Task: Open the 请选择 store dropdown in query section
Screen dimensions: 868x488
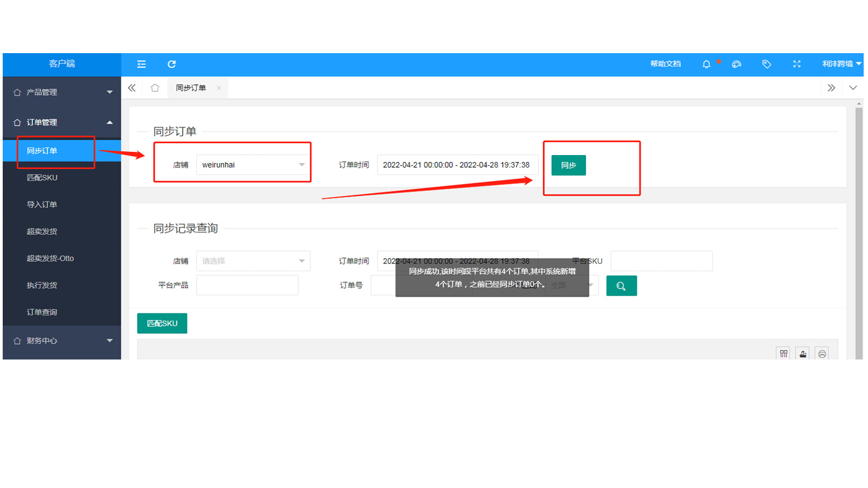Action: (x=253, y=261)
